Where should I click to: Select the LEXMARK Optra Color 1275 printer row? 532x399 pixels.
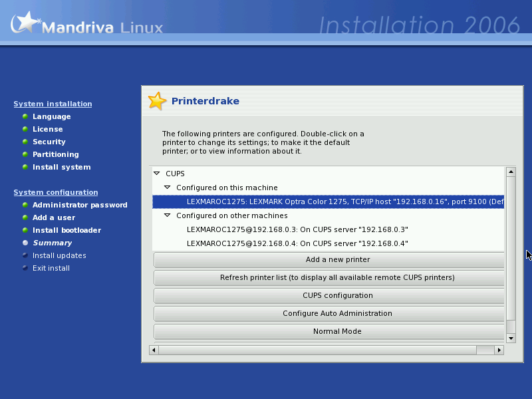[x=328, y=201]
